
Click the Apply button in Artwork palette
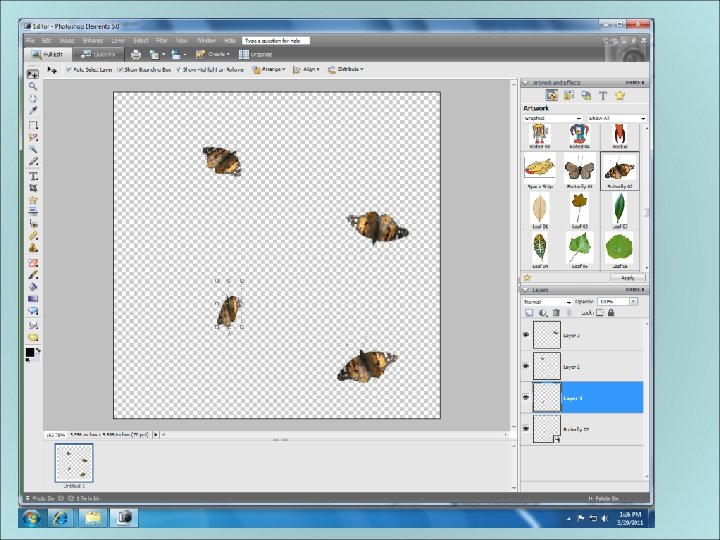tap(627, 278)
